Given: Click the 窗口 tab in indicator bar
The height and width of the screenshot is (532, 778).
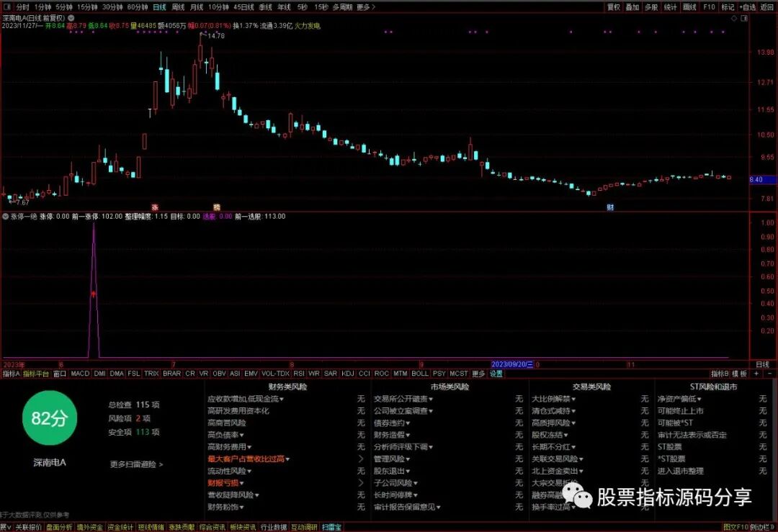Looking at the screenshot, I should (x=60, y=374).
